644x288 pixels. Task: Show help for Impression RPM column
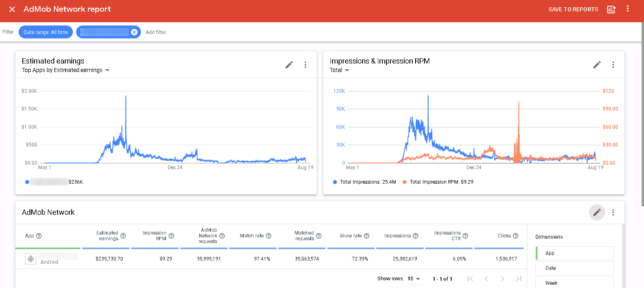point(171,236)
